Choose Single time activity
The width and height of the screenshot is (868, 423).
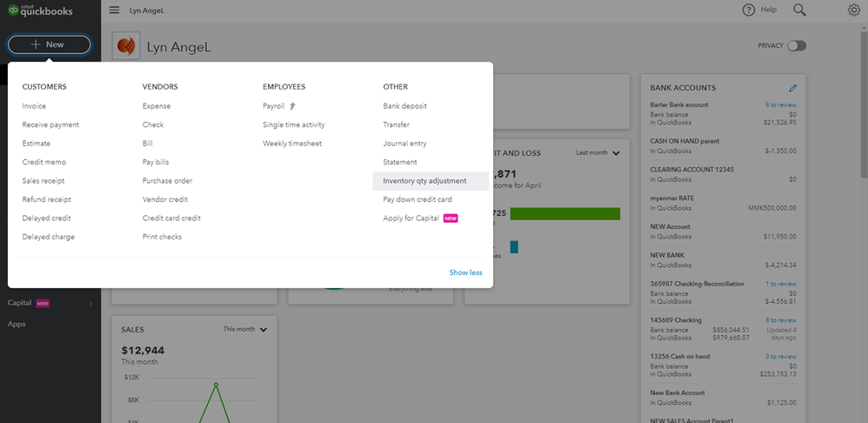pyautogui.click(x=293, y=124)
